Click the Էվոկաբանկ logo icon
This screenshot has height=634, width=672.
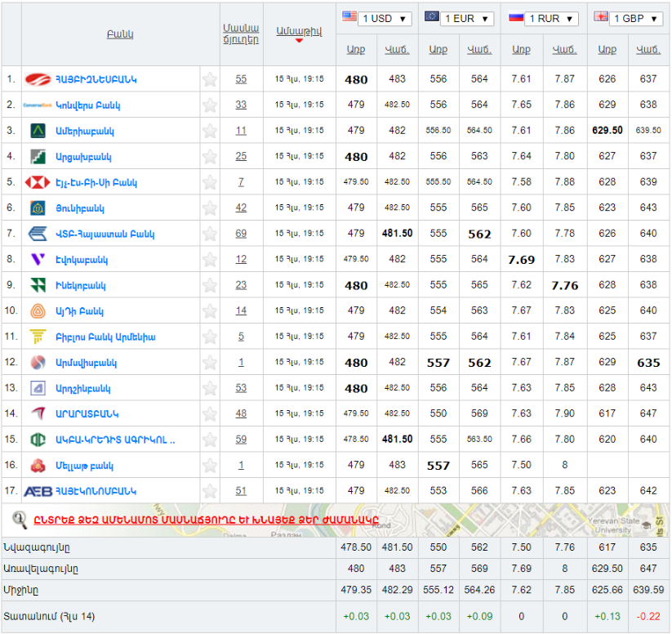pyautogui.click(x=38, y=260)
